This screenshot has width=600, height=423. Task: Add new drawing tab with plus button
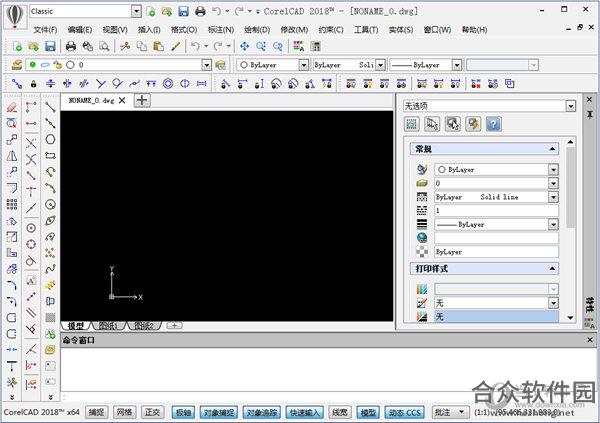(142, 100)
